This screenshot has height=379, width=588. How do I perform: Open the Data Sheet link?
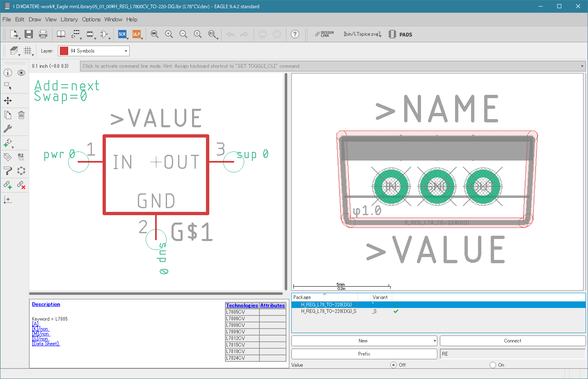(46, 344)
